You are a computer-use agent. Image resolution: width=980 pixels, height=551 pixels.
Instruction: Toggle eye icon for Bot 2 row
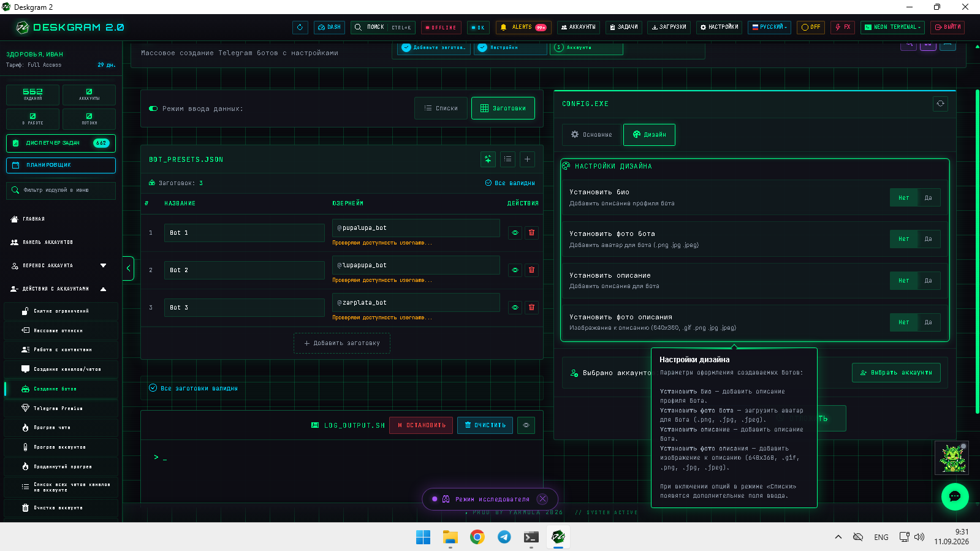click(x=515, y=270)
